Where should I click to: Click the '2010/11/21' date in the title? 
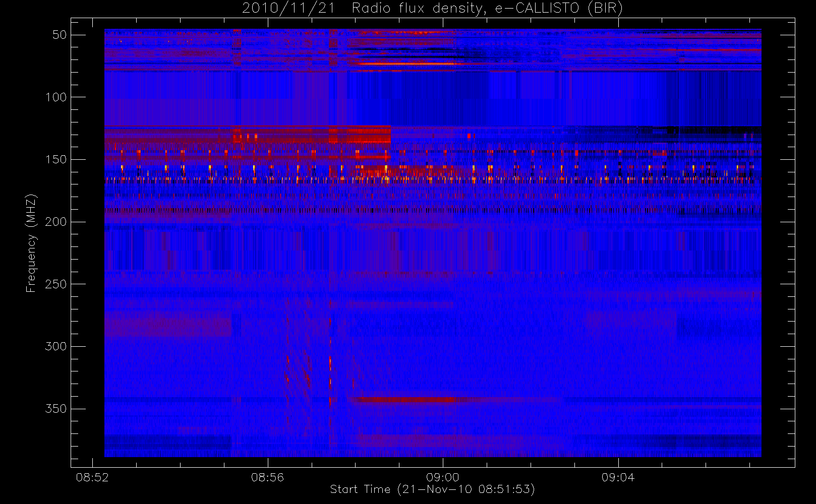coord(288,8)
